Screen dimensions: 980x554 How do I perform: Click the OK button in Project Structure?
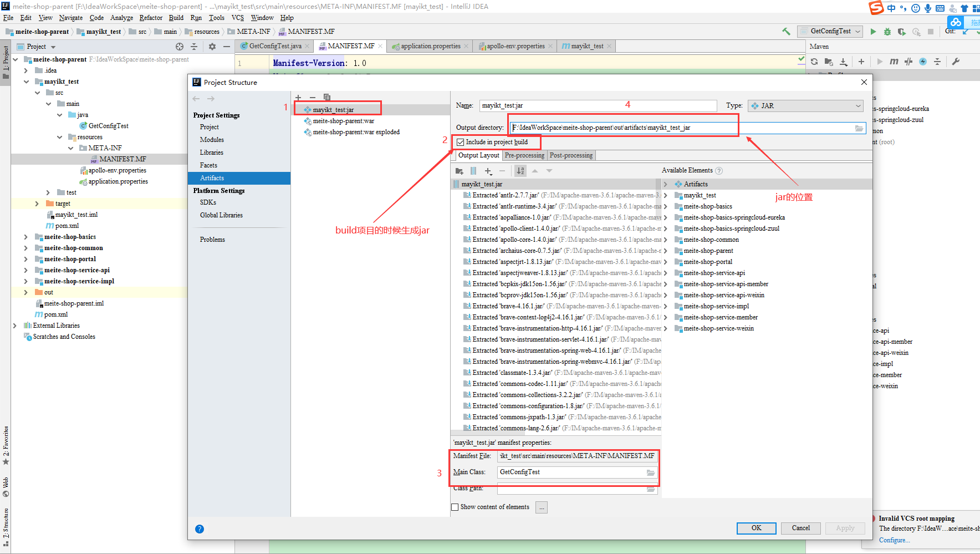coord(756,528)
